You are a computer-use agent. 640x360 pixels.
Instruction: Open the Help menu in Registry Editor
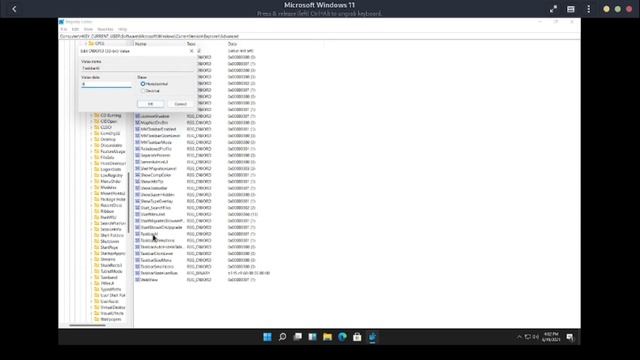coord(122,29)
